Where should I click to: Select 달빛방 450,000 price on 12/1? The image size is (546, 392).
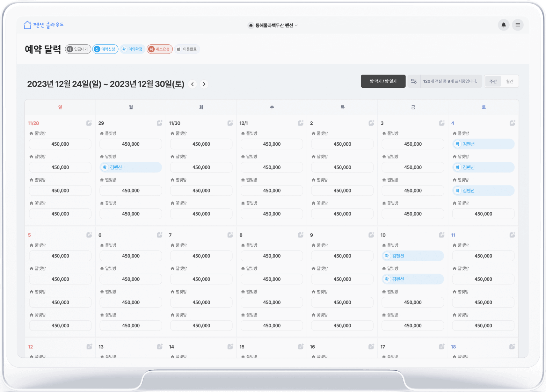tap(272, 167)
